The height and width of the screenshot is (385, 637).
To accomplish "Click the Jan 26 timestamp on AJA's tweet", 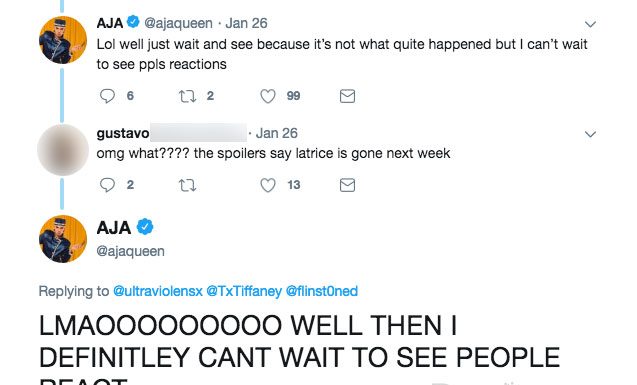I will point(247,23).
